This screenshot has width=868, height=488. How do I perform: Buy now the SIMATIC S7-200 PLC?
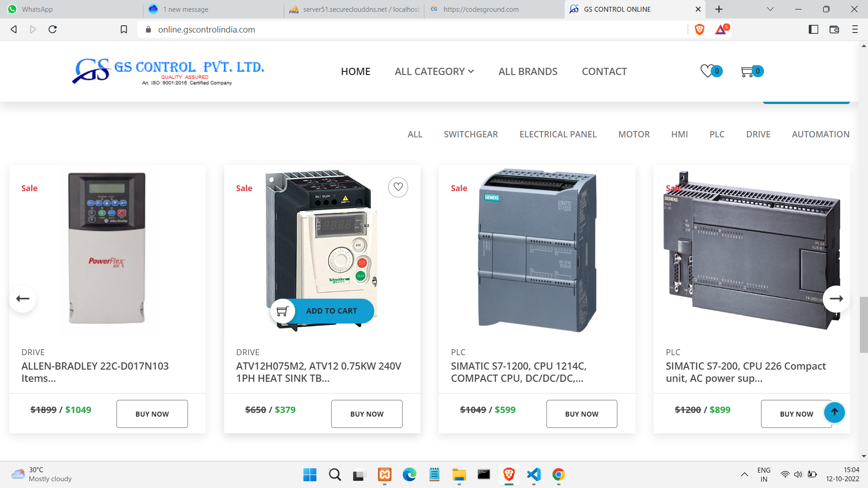pyautogui.click(x=797, y=414)
